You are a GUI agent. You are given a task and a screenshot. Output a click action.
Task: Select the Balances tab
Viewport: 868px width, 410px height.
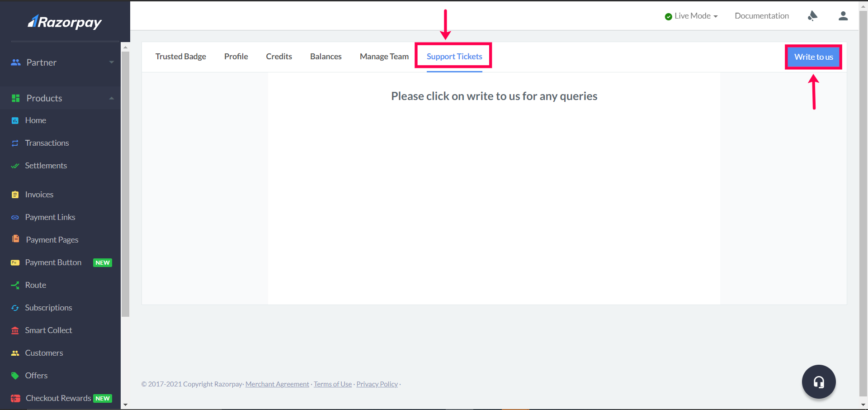(326, 57)
